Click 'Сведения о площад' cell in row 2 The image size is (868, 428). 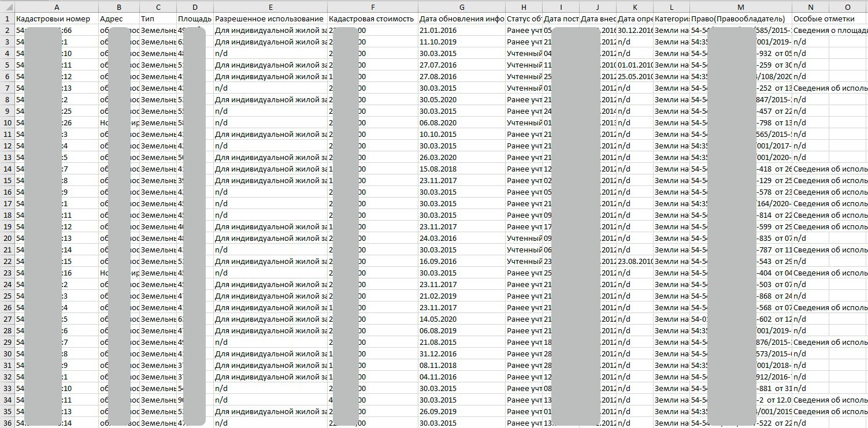(830, 30)
